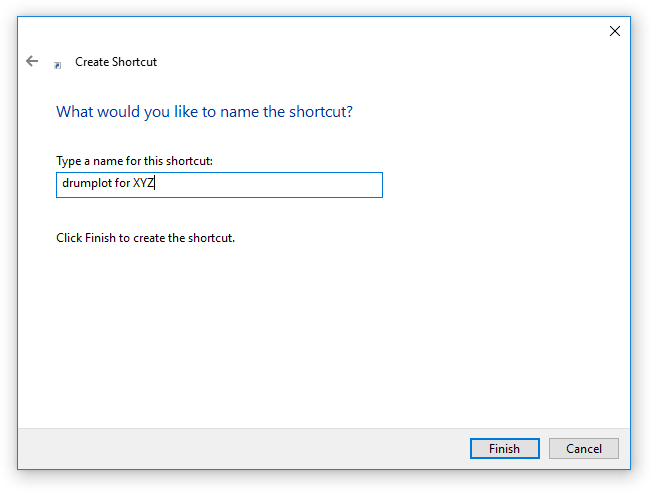This screenshot has height=492, width=652.
Task: Click the word "Finish" in instruction sentence
Action: click(x=100, y=238)
